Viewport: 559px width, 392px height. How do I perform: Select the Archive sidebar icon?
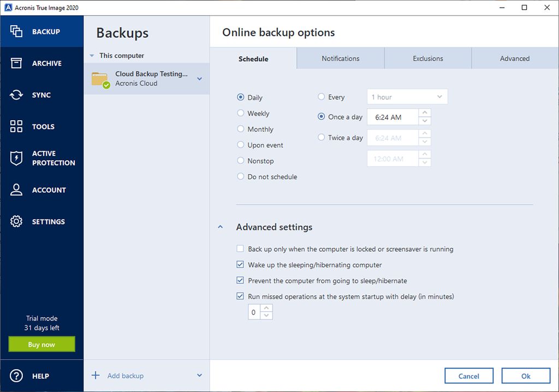(41, 63)
